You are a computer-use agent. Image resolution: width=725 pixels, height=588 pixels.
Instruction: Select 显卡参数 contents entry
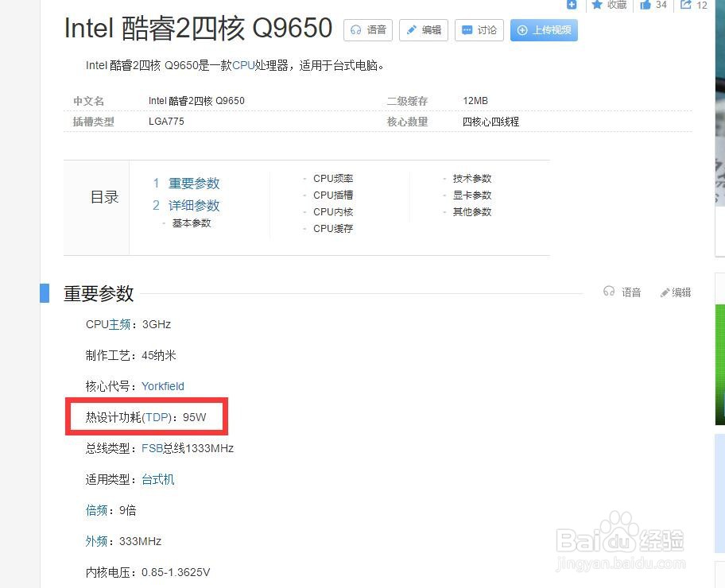(472, 195)
